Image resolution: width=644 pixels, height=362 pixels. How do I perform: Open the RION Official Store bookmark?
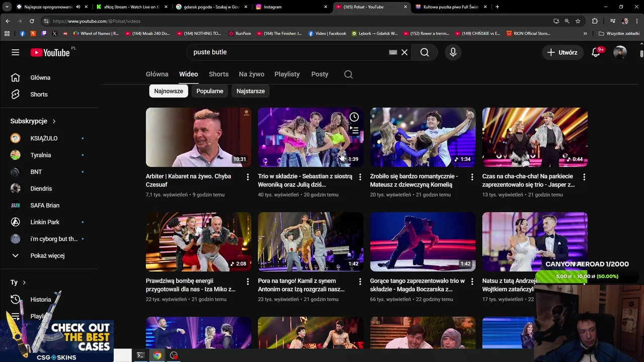[528, 34]
